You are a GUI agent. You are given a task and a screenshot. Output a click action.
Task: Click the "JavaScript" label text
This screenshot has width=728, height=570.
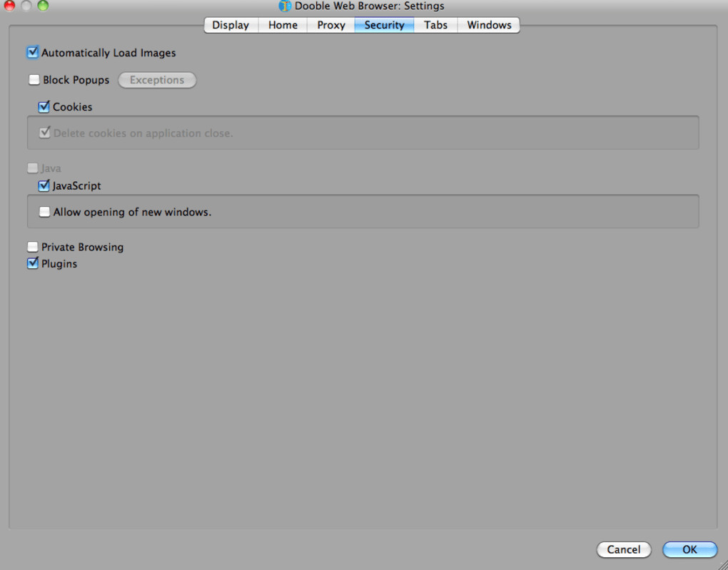coord(76,185)
